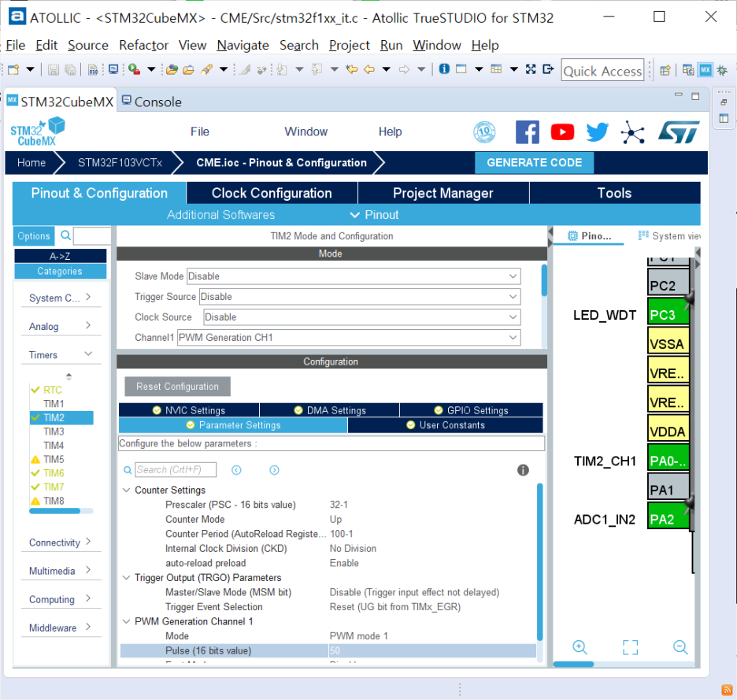Switch to the Debug perspective bug icon

722,71
